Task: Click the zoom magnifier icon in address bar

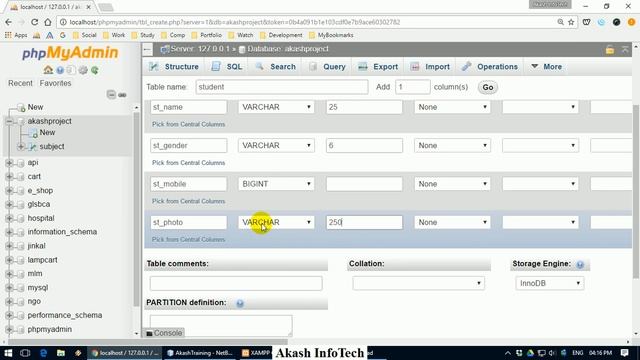Action: pos(560,22)
